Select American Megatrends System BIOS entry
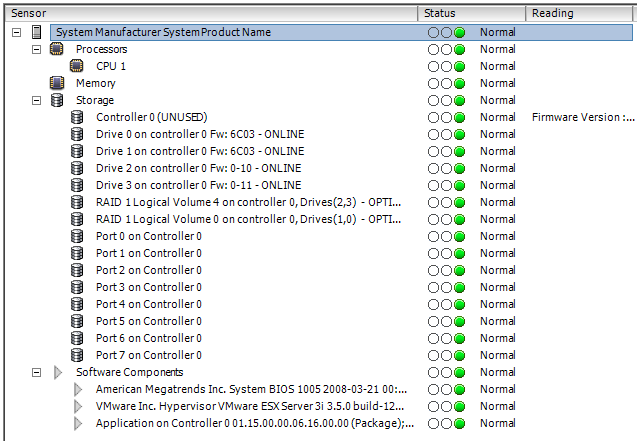 point(251,389)
